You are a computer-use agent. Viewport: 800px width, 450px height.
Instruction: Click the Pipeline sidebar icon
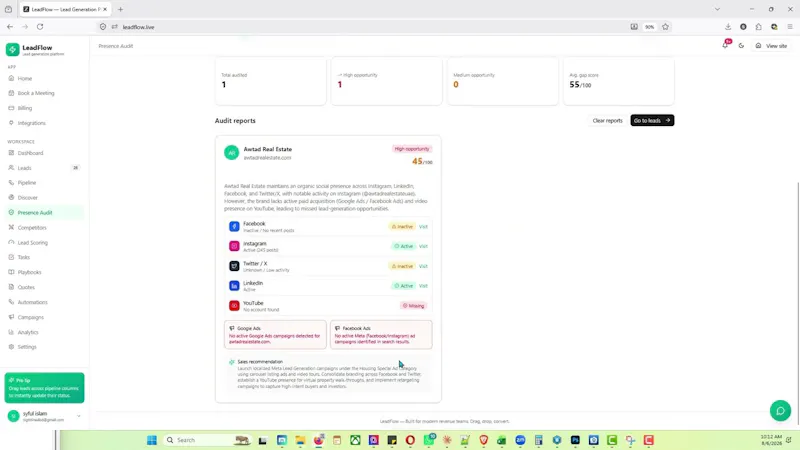11,183
